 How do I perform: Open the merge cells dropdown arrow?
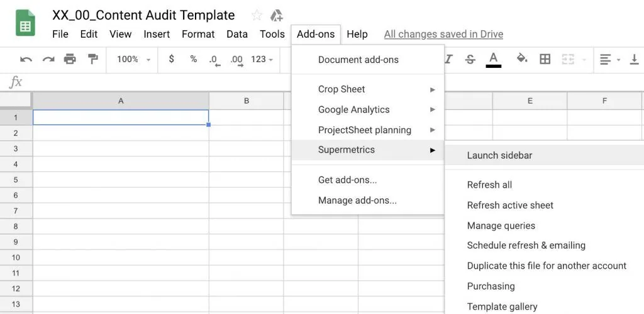(x=584, y=60)
